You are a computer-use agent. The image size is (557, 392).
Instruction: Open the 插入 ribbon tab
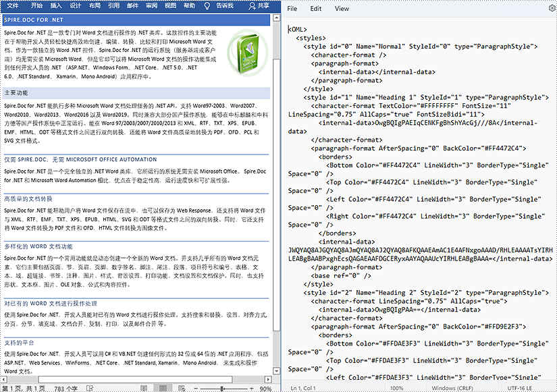56,5
